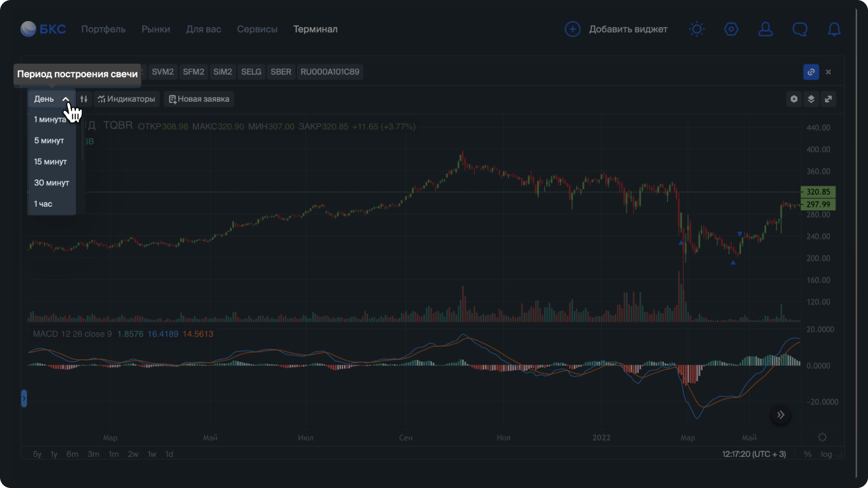This screenshot has width=868, height=488.
Task: Set range to 2w
Action: [133, 454]
